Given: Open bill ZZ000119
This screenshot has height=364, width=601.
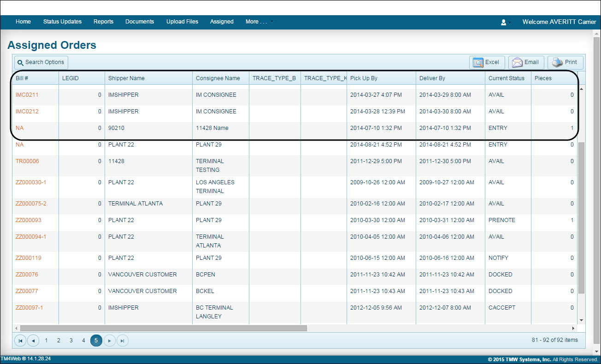Looking at the screenshot, I should [29, 258].
